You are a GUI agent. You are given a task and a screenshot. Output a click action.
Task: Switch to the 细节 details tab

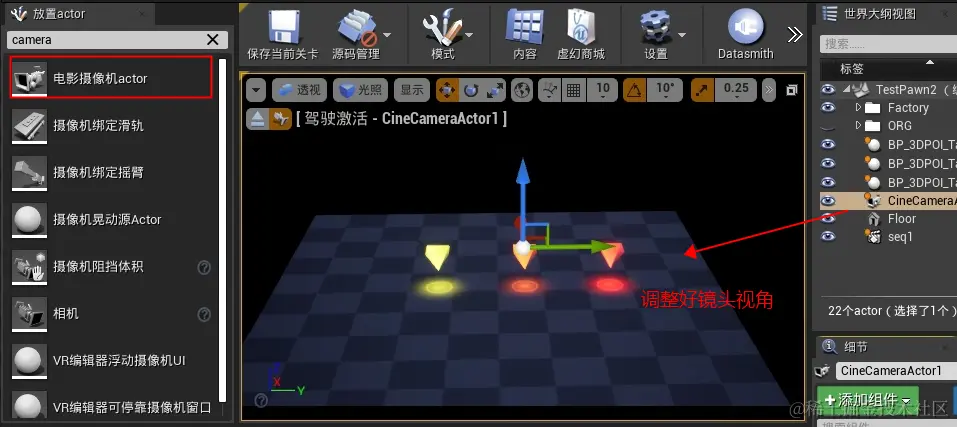click(x=856, y=346)
